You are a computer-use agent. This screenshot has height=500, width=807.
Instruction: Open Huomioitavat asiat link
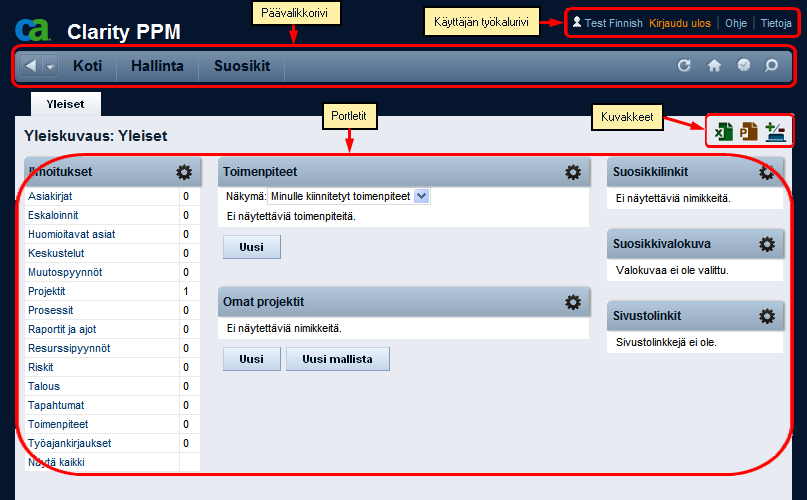coord(72,234)
